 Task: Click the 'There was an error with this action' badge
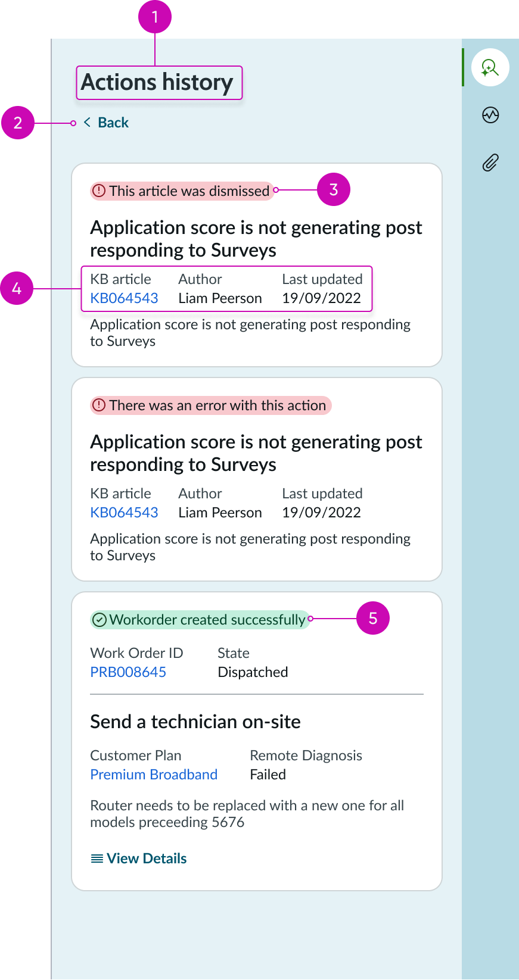[210, 405]
